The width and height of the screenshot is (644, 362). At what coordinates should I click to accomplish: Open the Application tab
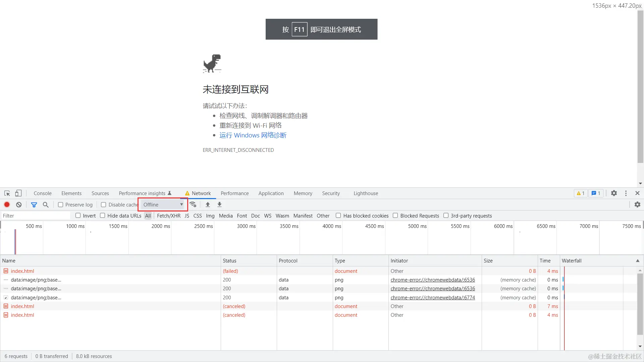pos(271,193)
